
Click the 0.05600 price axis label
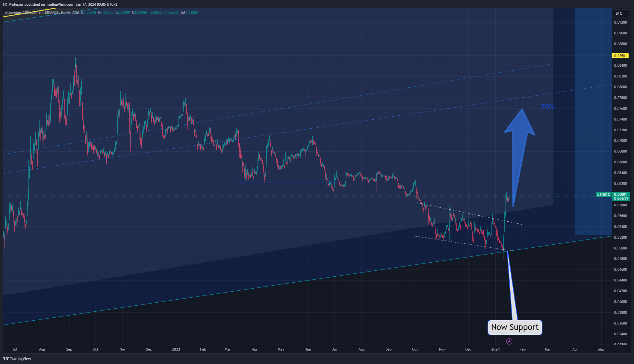tap(620, 216)
